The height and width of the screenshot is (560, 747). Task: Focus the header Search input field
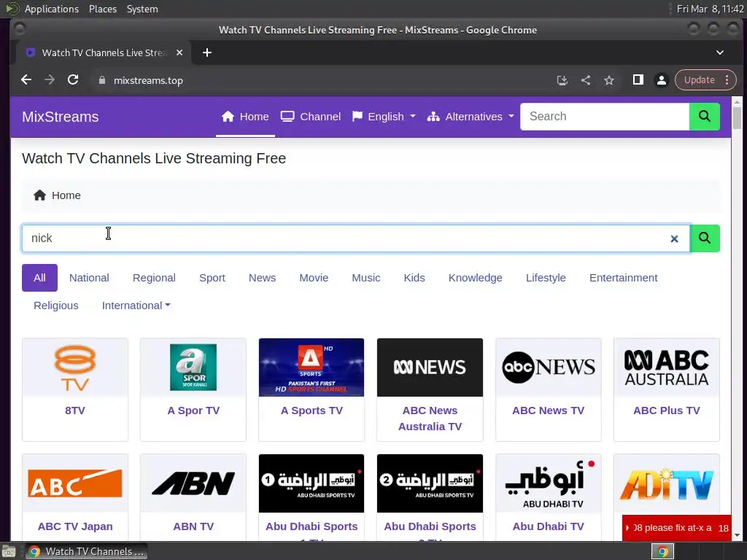[x=605, y=116]
